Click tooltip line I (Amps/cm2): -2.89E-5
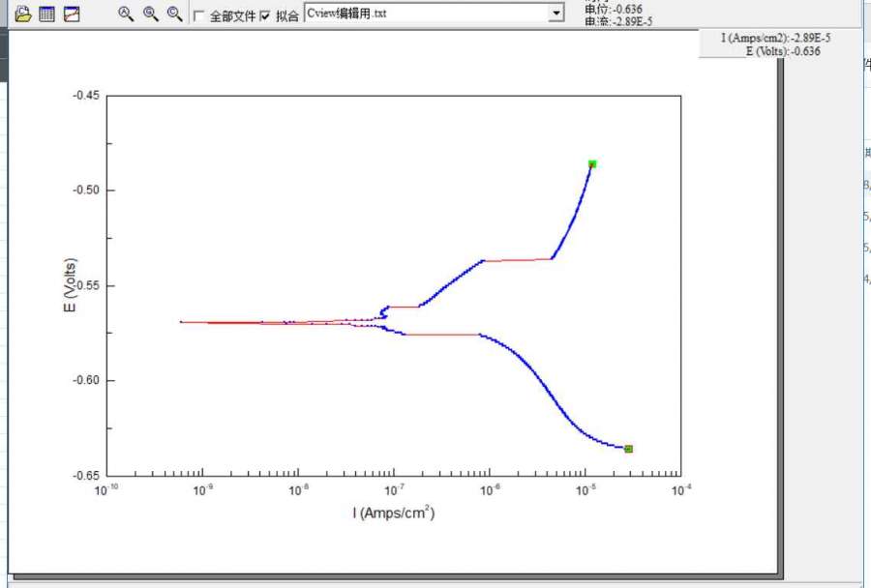871x588 pixels. coord(776,38)
